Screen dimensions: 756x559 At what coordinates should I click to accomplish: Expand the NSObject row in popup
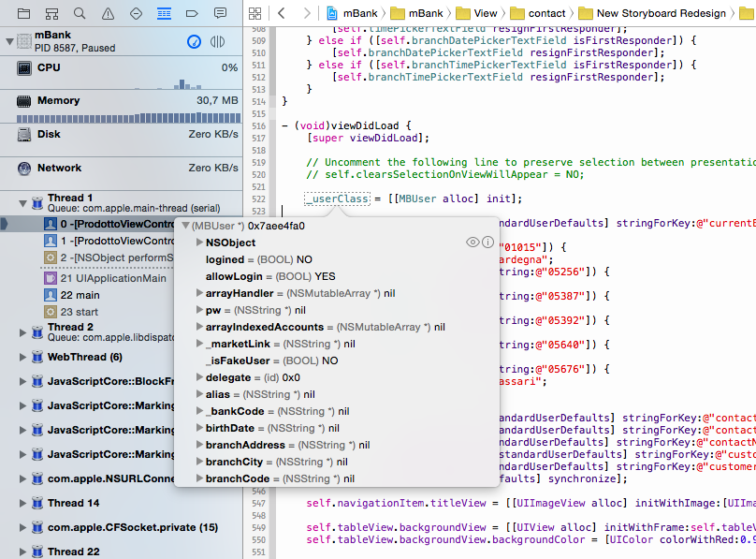199,243
